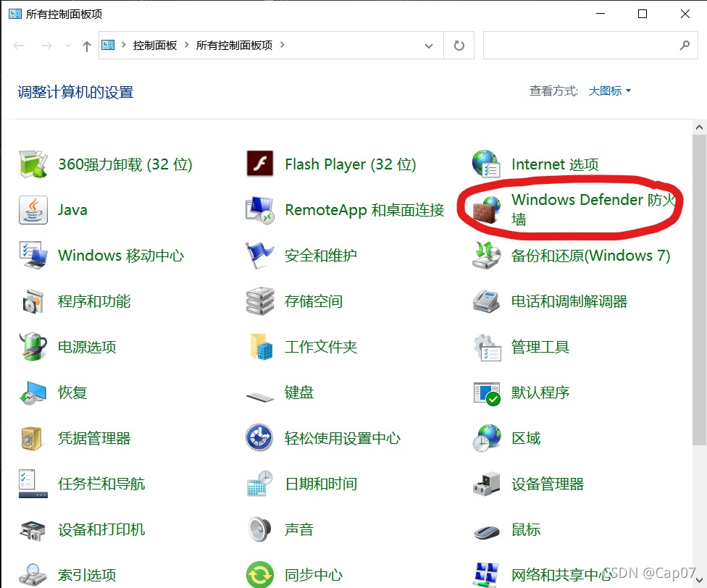Open the 设备管理器 text link
Viewport: 707px width, 588px height.
click(x=548, y=484)
